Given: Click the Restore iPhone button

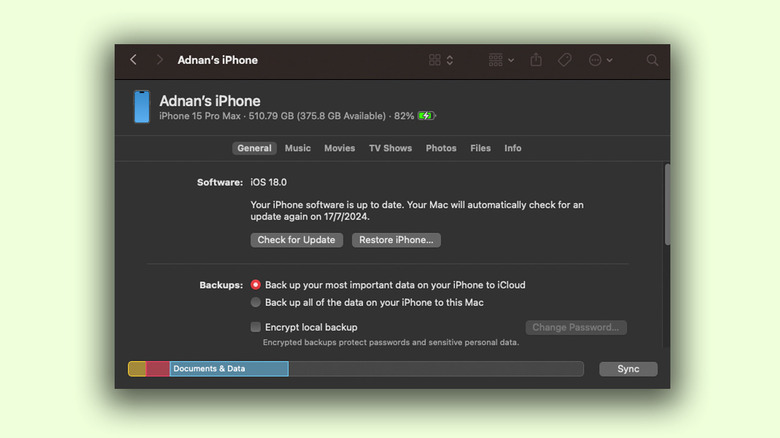Looking at the screenshot, I should pyautogui.click(x=396, y=240).
